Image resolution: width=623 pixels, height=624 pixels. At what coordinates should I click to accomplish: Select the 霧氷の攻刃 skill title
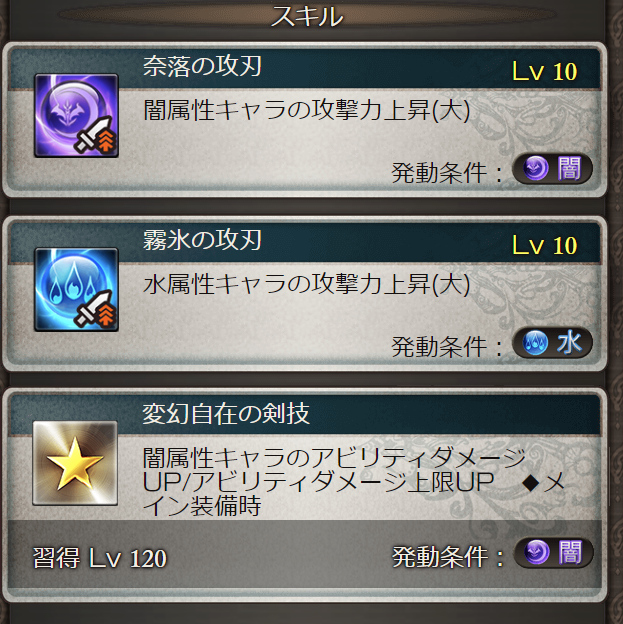tap(202, 240)
